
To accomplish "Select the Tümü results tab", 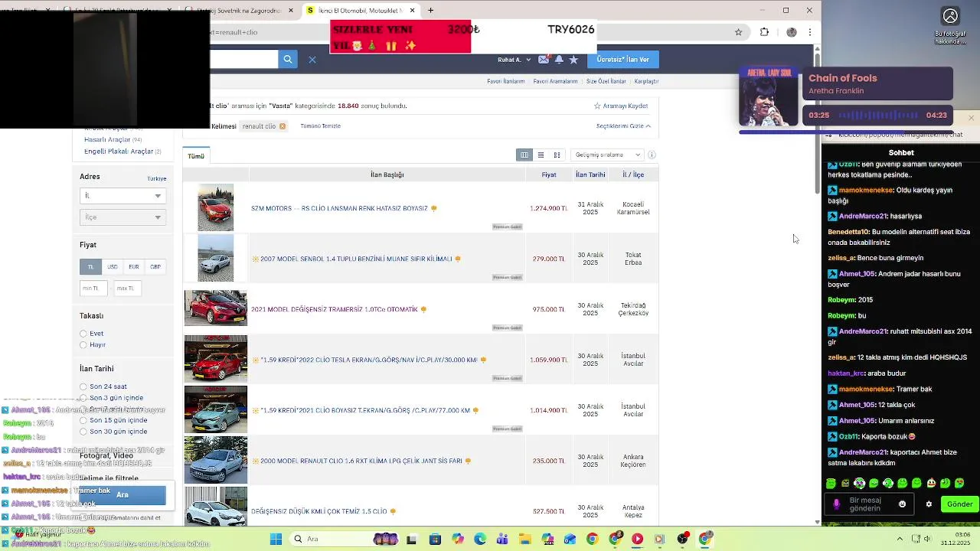I will tap(196, 156).
